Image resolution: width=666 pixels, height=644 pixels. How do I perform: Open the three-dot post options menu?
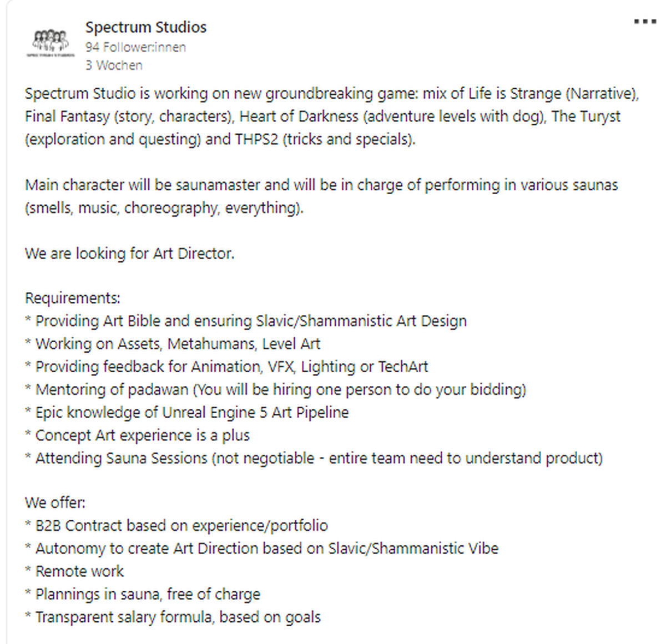645,22
